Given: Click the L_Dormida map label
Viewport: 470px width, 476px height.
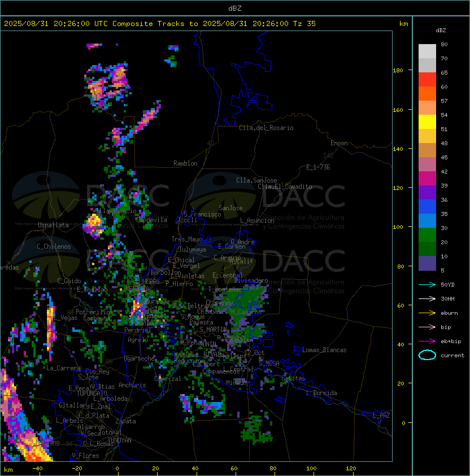Looking at the screenshot, I should coord(321,393).
